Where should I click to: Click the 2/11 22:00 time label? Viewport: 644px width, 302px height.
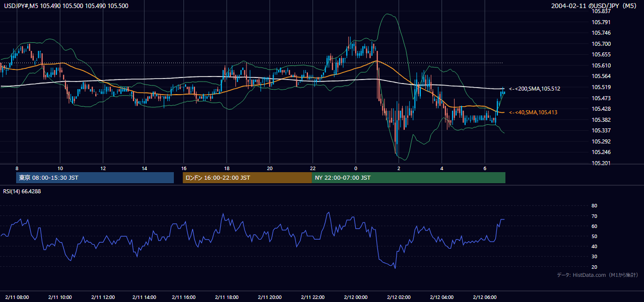coord(313,297)
